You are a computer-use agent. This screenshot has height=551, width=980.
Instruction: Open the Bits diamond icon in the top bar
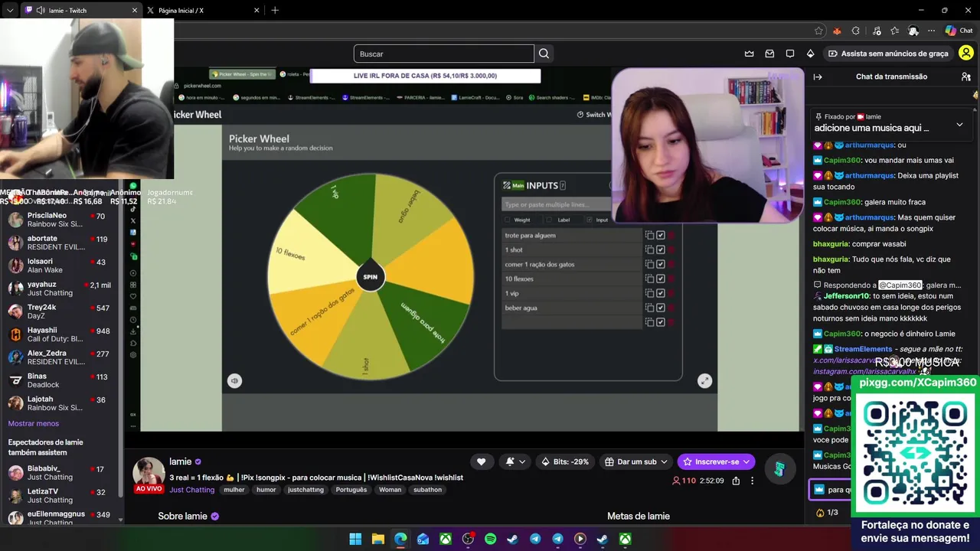click(810, 54)
